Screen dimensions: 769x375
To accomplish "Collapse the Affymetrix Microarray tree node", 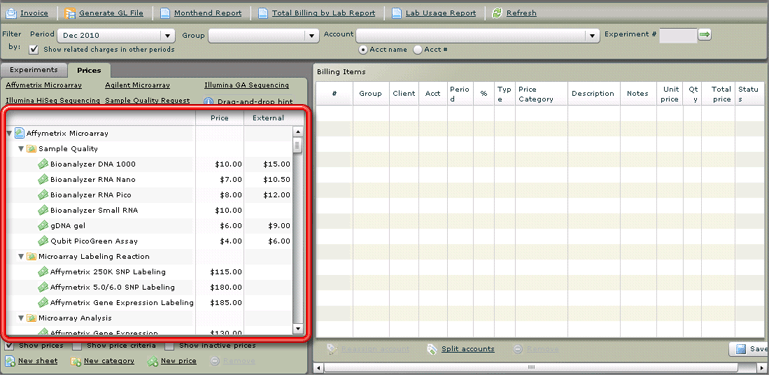I will tap(9, 133).
